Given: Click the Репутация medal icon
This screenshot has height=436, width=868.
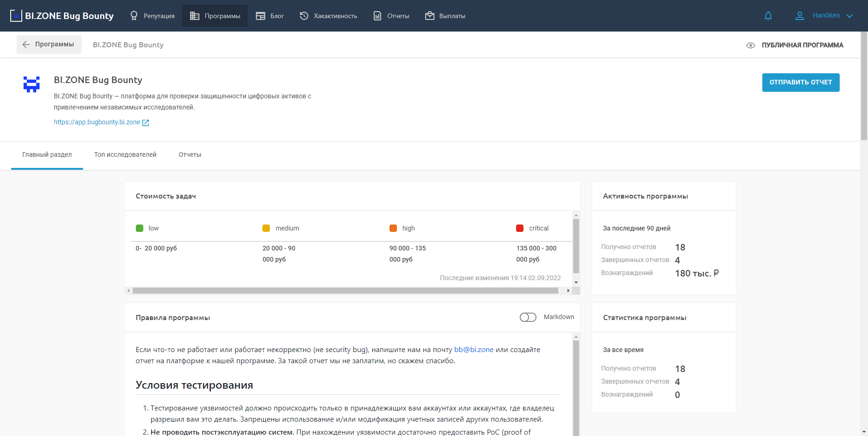Looking at the screenshot, I should tap(134, 16).
